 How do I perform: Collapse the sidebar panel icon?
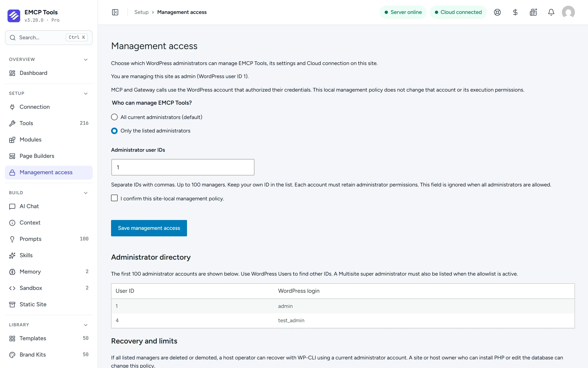click(115, 12)
